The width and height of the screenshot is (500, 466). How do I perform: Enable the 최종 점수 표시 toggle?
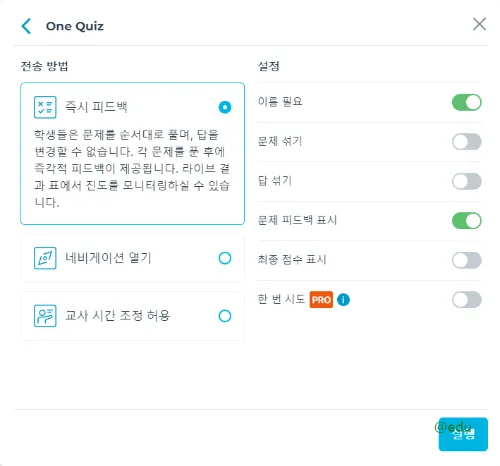coord(467,260)
